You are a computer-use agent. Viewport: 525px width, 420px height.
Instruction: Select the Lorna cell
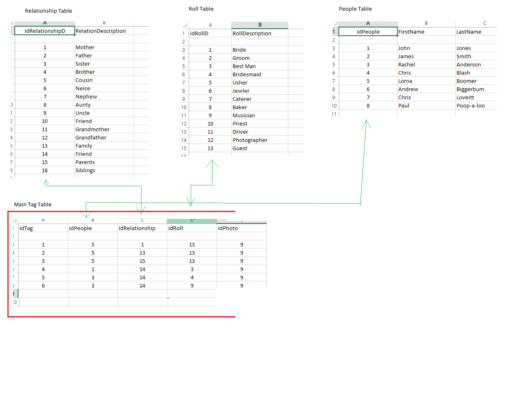(426, 81)
